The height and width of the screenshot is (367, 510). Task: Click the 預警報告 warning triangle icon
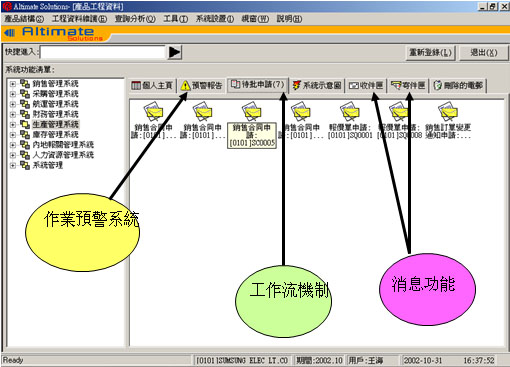pyautogui.click(x=185, y=86)
